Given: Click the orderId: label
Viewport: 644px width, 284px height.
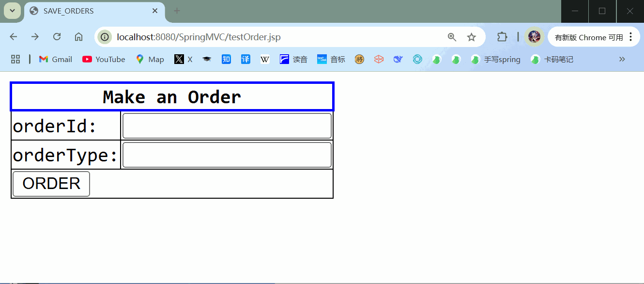Looking at the screenshot, I should click(x=55, y=126).
